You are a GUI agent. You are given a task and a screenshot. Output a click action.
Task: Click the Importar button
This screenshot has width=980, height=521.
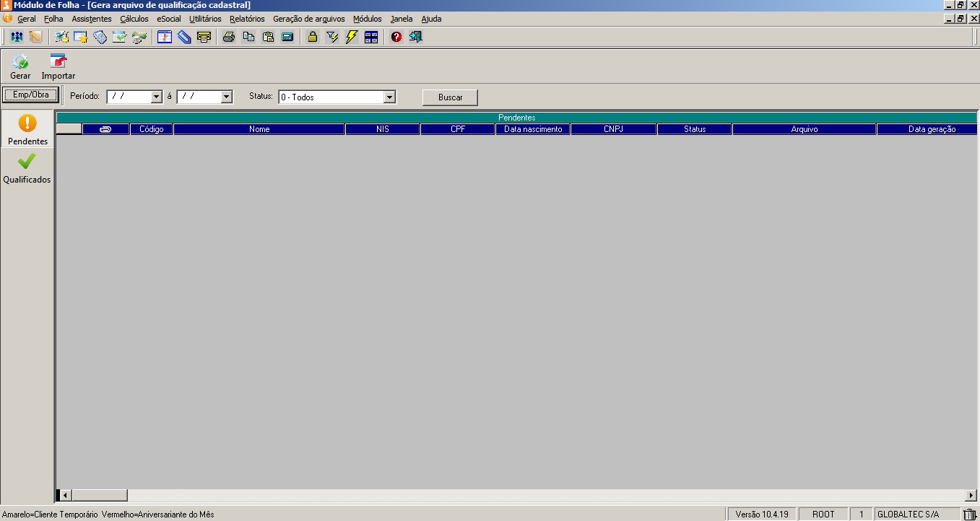point(58,66)
